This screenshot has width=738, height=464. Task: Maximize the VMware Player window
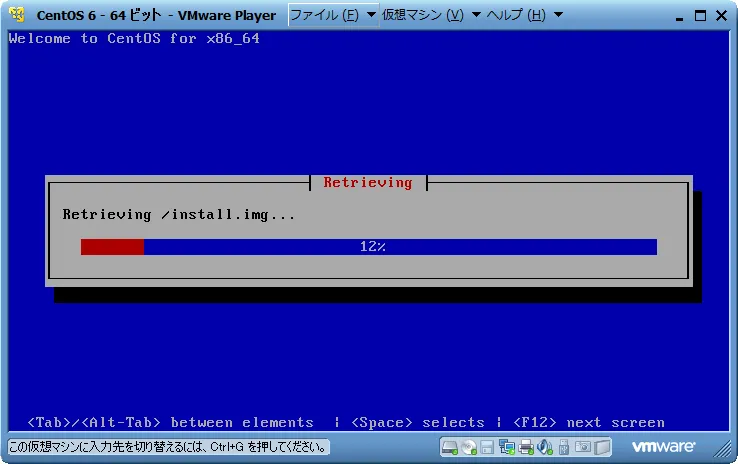pyautogui.click(x=700, y=16)
